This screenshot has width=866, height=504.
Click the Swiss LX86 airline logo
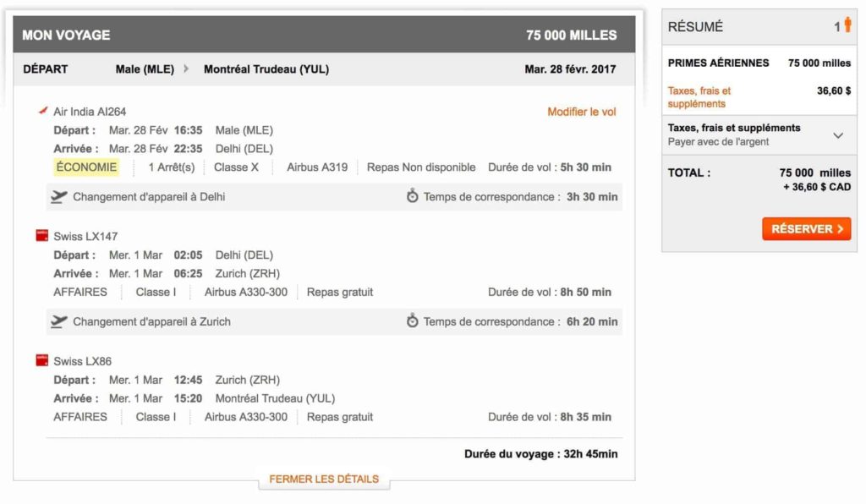tap(42, 361)
